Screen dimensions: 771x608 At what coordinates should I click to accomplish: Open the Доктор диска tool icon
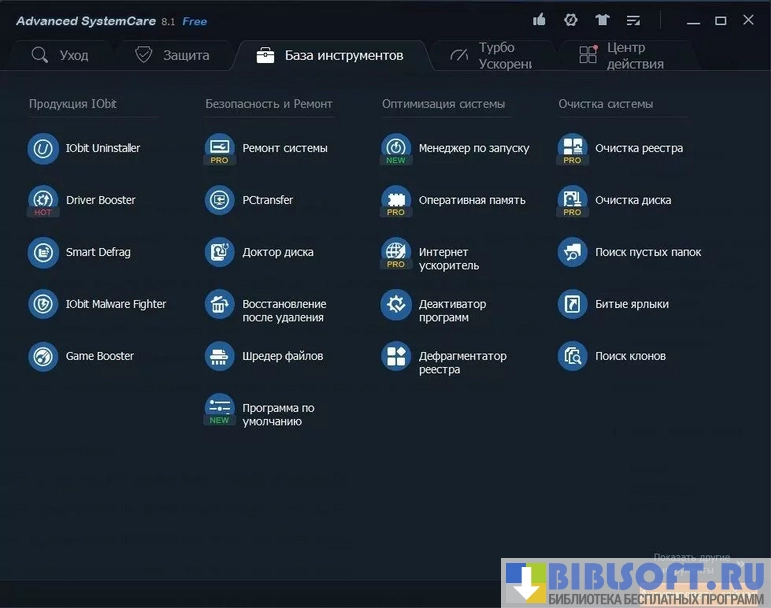[x=219, y=253]
